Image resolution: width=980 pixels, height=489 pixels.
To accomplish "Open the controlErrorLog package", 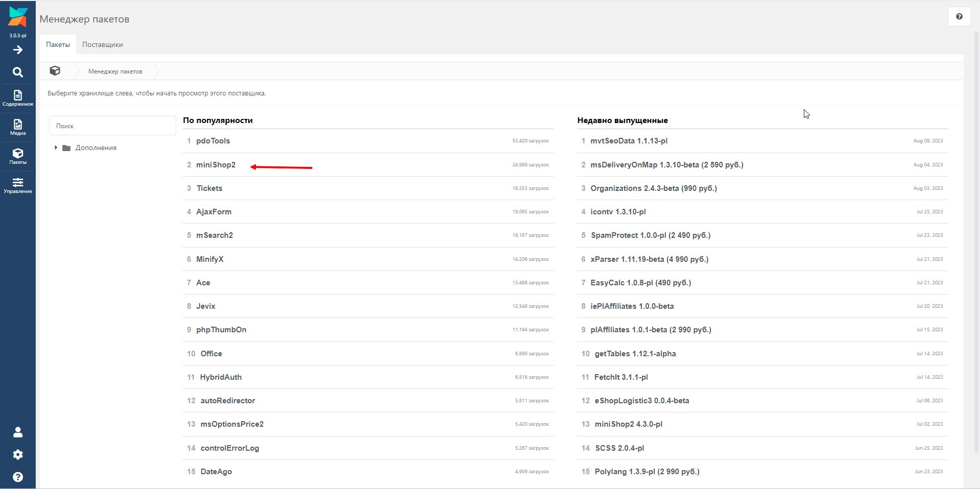I will 230,448.
